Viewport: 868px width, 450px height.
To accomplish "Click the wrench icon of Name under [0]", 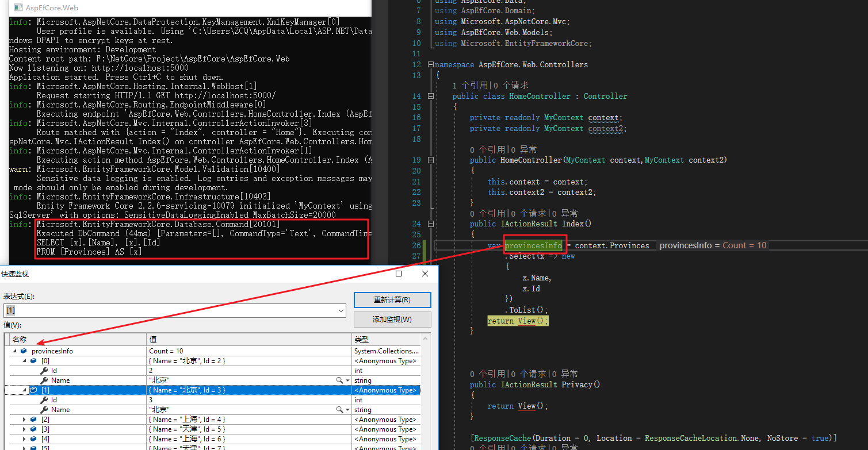I will click(x=44, y=380).
